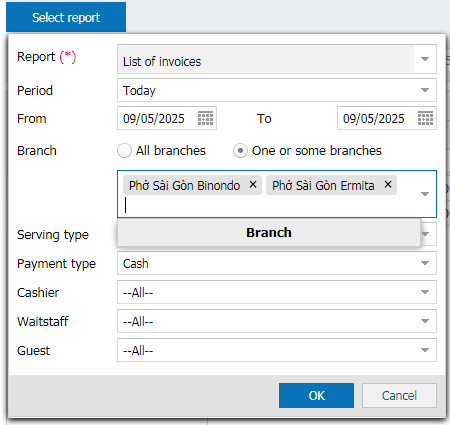Remove the Phở Sài Gòn Binondo branch tag
The image size is (450, 425).
click(253, 184)
